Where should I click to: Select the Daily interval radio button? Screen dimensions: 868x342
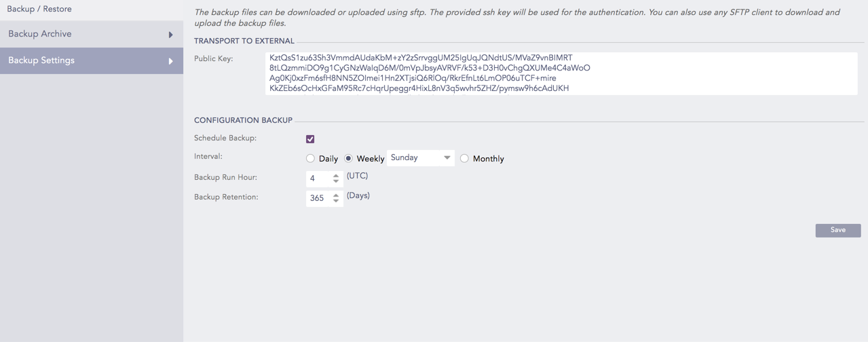point(310,159)
